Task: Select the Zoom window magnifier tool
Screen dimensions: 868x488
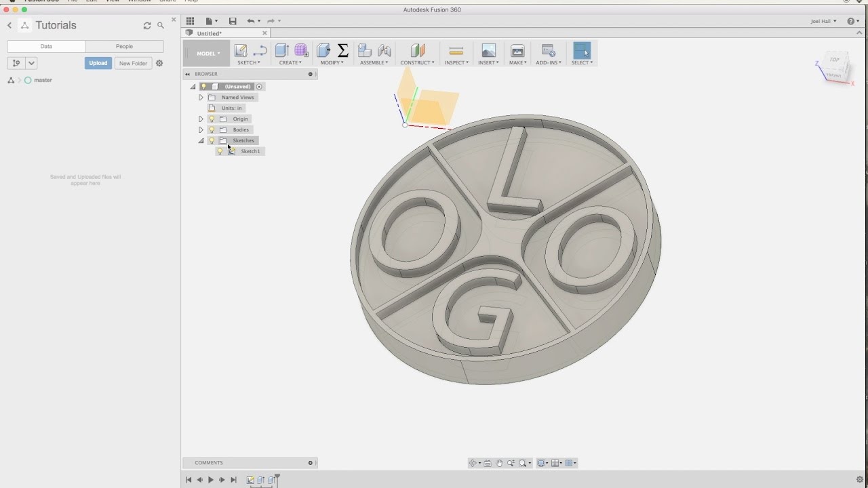Action: 511,463
